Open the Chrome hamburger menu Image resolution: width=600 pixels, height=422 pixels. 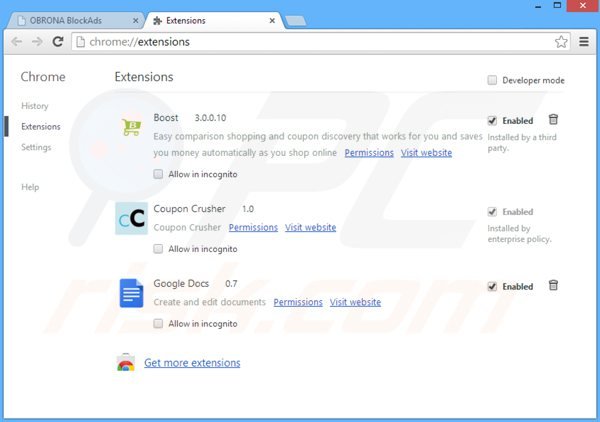(x=584, y=42)
